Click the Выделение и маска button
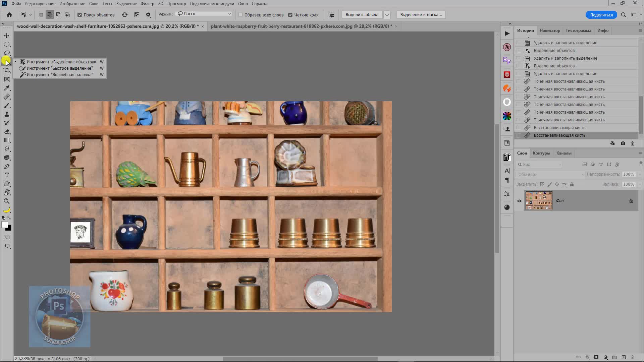The image size is (644, 362). click(x=421, y=15)
